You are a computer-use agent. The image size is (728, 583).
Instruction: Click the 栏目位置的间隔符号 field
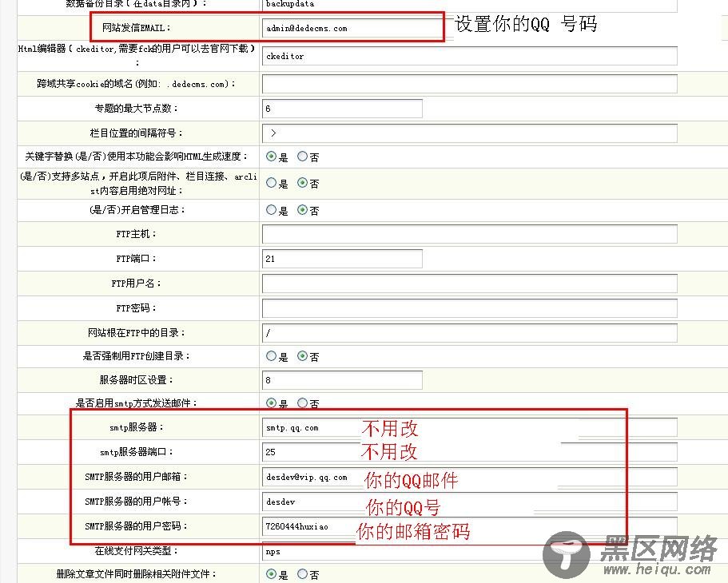point(469,133)
